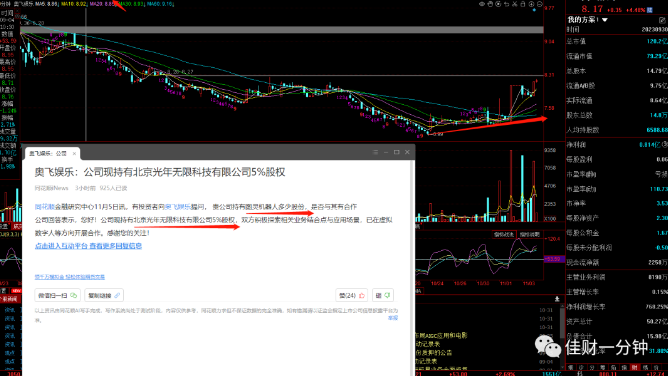Expand the 我的方案 dropdown arrow
The width and height of the screenshot is (668, 376).
(605, 20)
